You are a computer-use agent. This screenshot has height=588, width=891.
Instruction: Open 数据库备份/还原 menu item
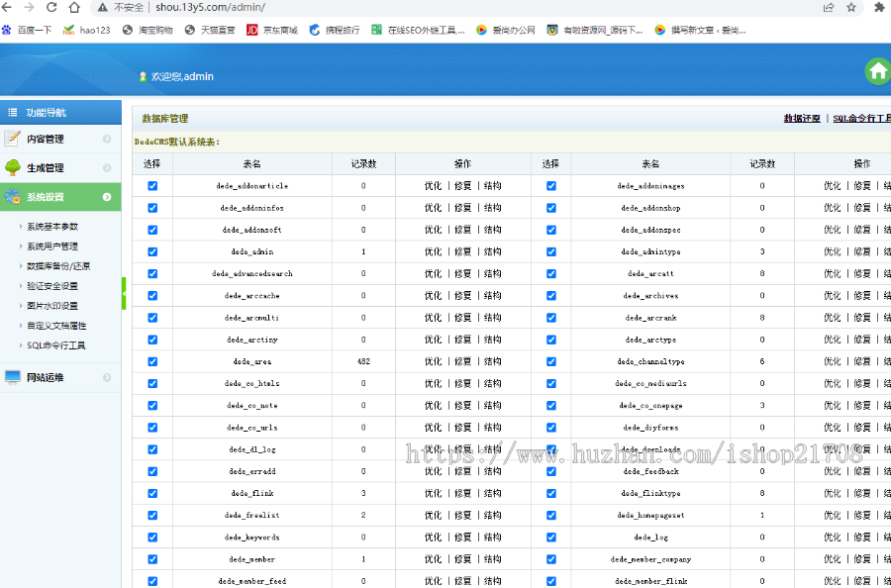58,266
